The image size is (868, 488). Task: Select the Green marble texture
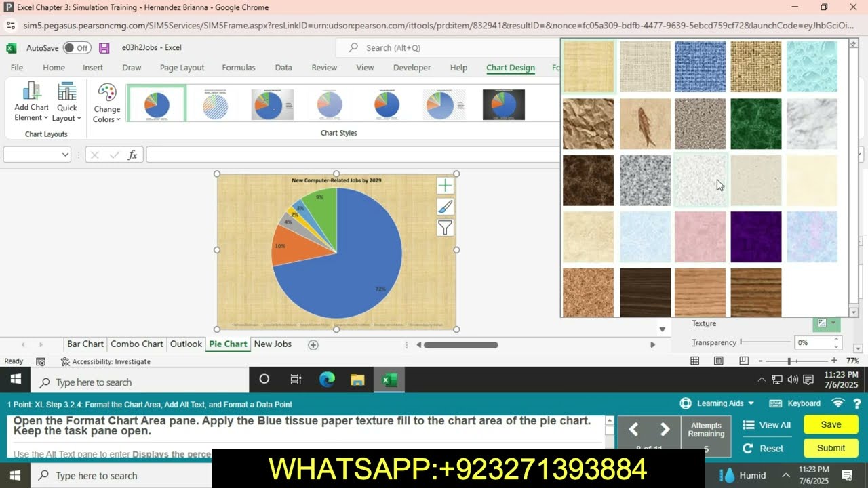tap(756, 123)
